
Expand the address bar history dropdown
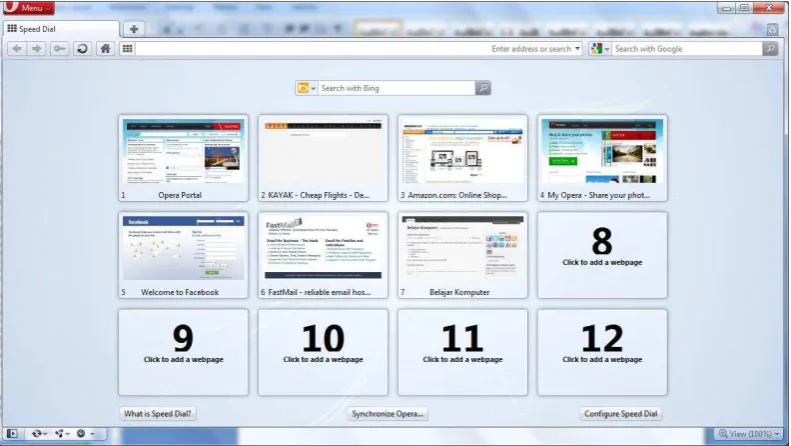click(578, 48)
